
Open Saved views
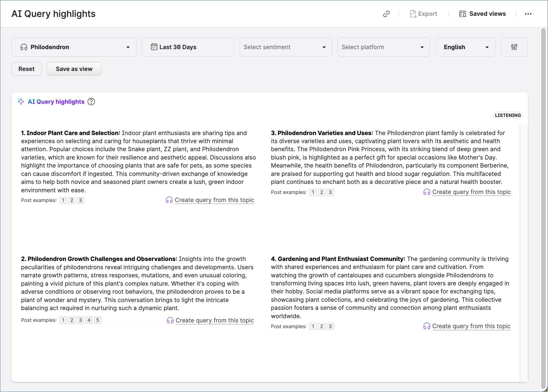pos(482,14)
